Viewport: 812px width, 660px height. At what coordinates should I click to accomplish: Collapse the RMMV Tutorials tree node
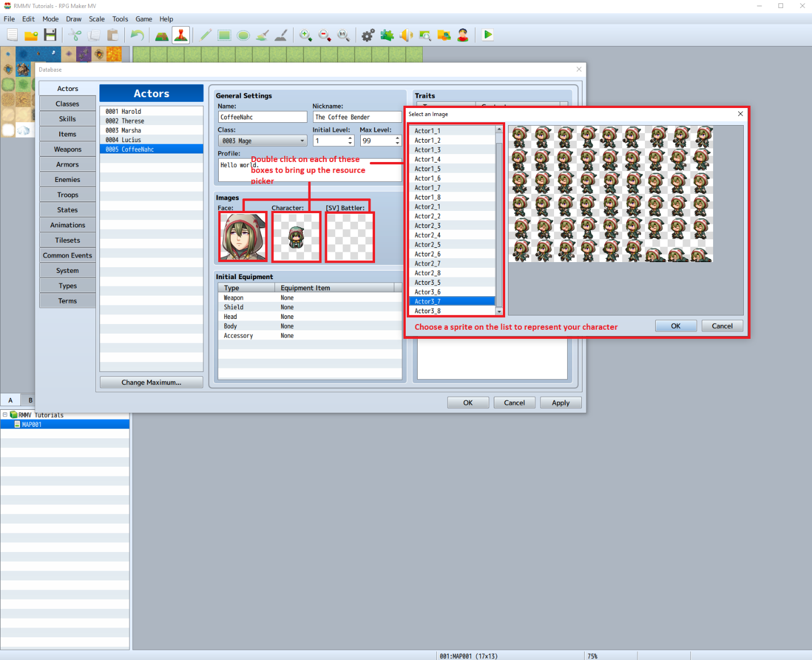[x=5, y=415]
